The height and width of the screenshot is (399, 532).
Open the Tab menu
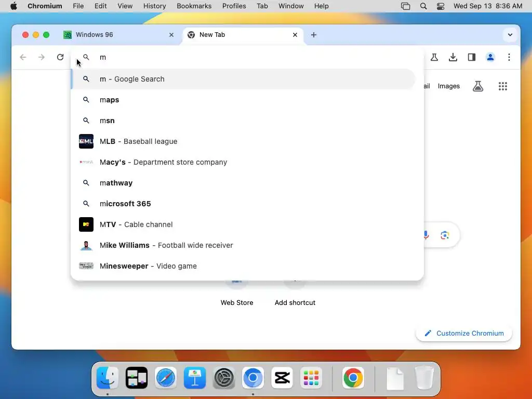[x=262, y=6]
